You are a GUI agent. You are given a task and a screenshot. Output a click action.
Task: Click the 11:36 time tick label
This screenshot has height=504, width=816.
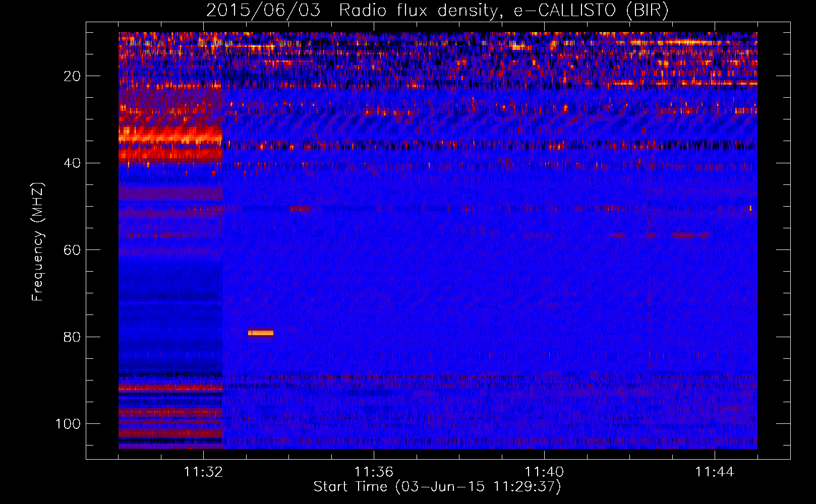pyautogui.click(x=374, y=472)
